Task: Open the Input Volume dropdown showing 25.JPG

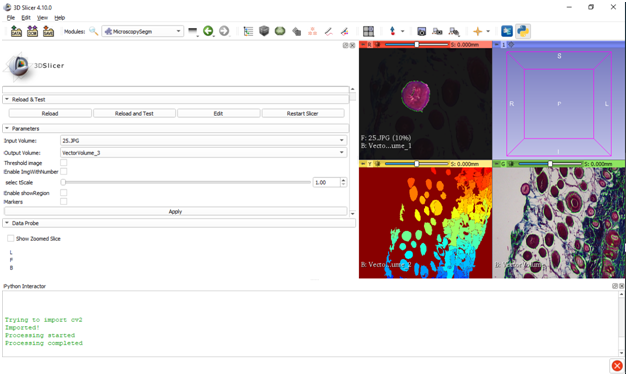Action: pos(203,141)
